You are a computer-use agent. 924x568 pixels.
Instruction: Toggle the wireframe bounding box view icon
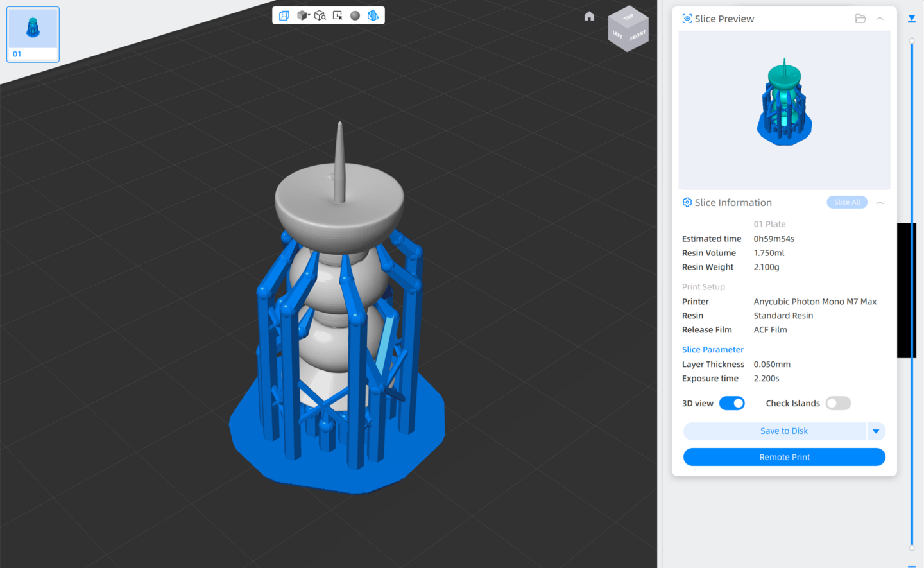(x=284, y=15)
